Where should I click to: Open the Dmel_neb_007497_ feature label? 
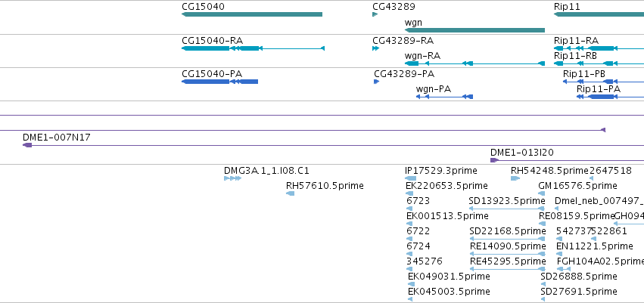599,201
